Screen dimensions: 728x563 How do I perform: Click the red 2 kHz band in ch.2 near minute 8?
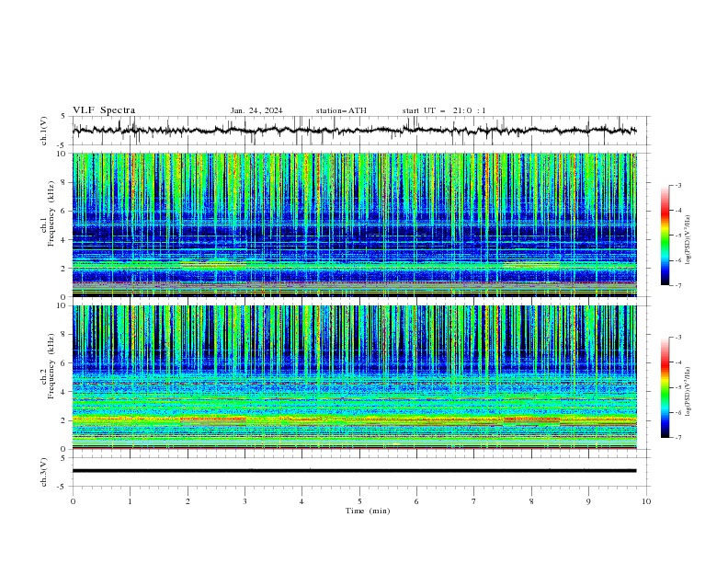click(531, 419)
